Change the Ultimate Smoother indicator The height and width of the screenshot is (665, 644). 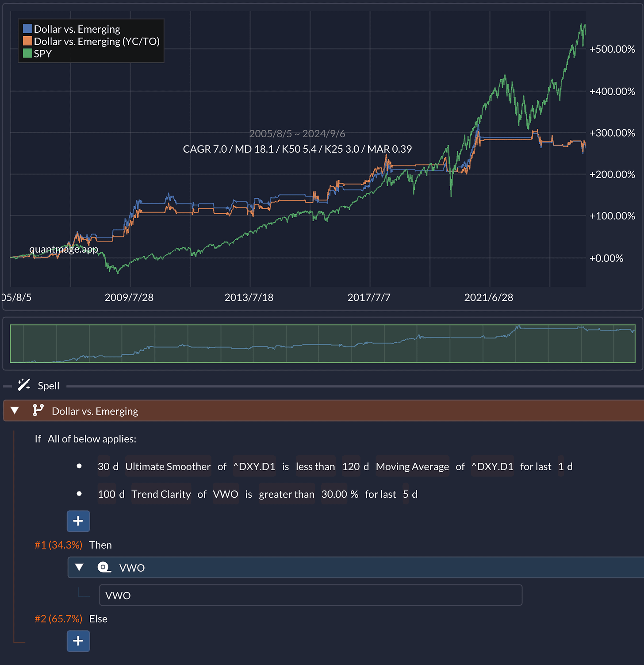(168, 466)
